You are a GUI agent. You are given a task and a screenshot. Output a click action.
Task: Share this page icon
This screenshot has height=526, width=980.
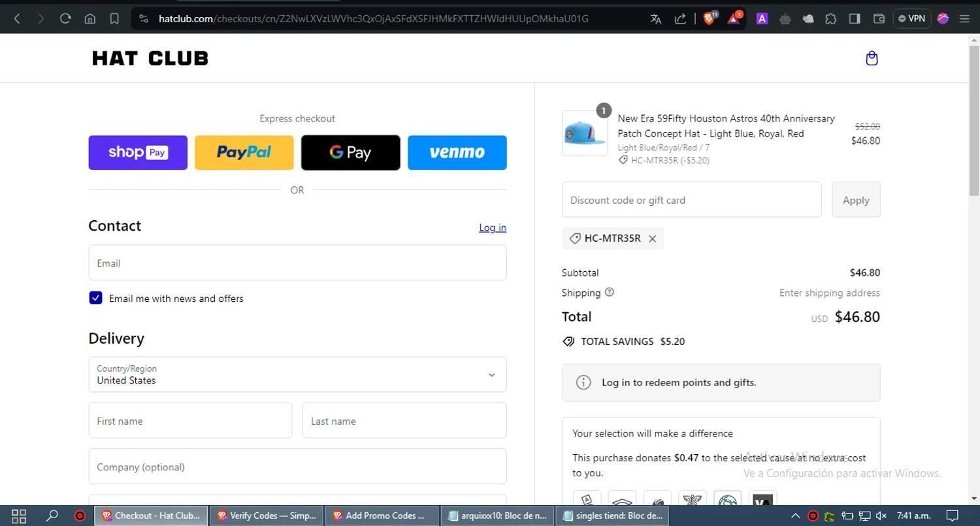(680, 19)
